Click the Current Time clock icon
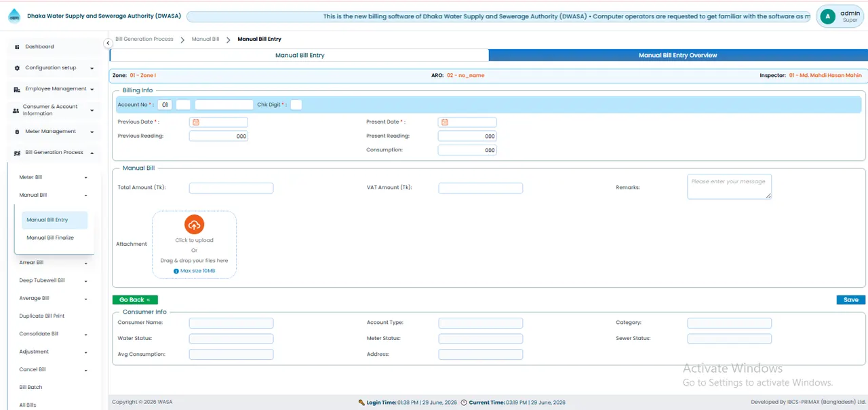The height and width of the screenshot is (410, 868). 464,403
